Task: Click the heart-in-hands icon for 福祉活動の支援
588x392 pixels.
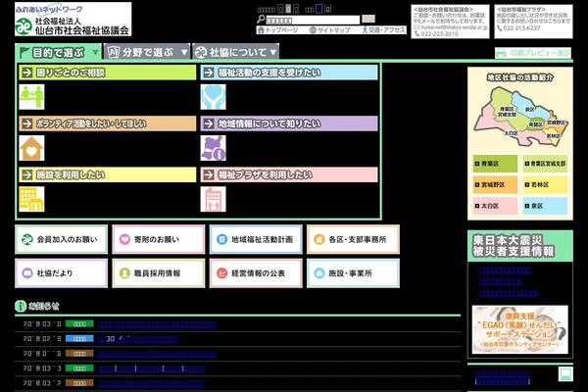Action: pos(213,96)
